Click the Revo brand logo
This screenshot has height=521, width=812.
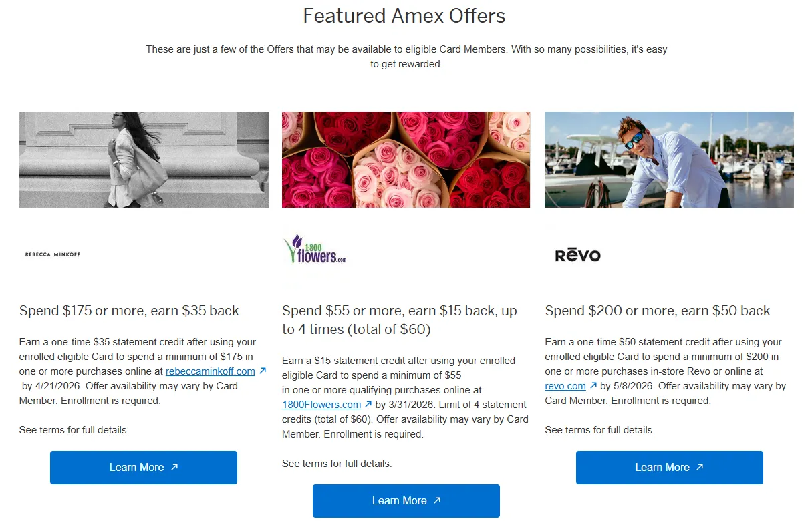577,255
